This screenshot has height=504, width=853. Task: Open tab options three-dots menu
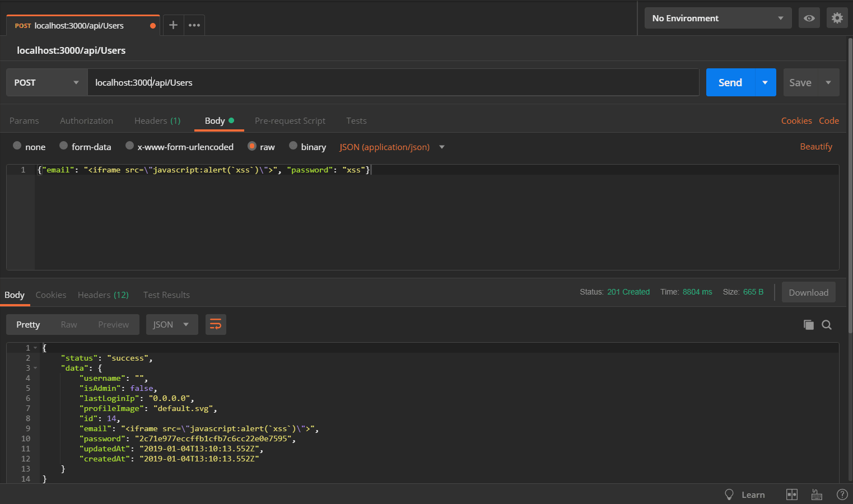pos(194,25)
